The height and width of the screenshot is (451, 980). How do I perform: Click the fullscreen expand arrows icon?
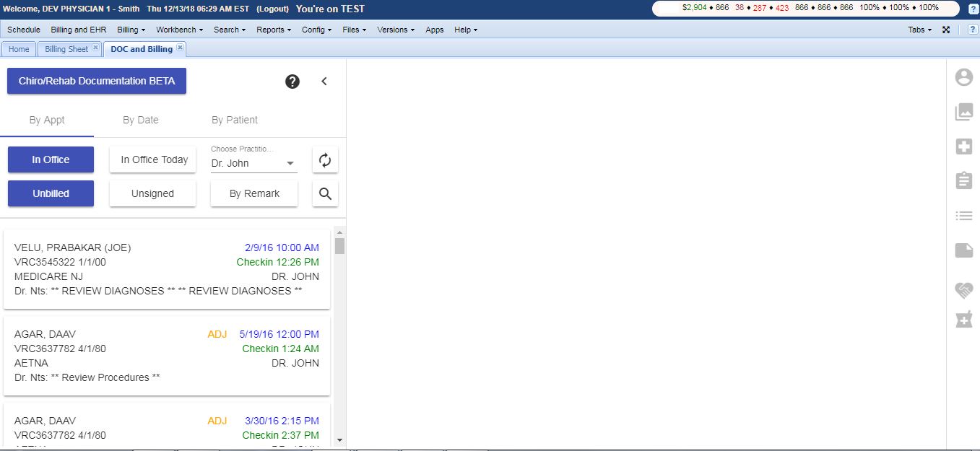click(x=946, y=30)
